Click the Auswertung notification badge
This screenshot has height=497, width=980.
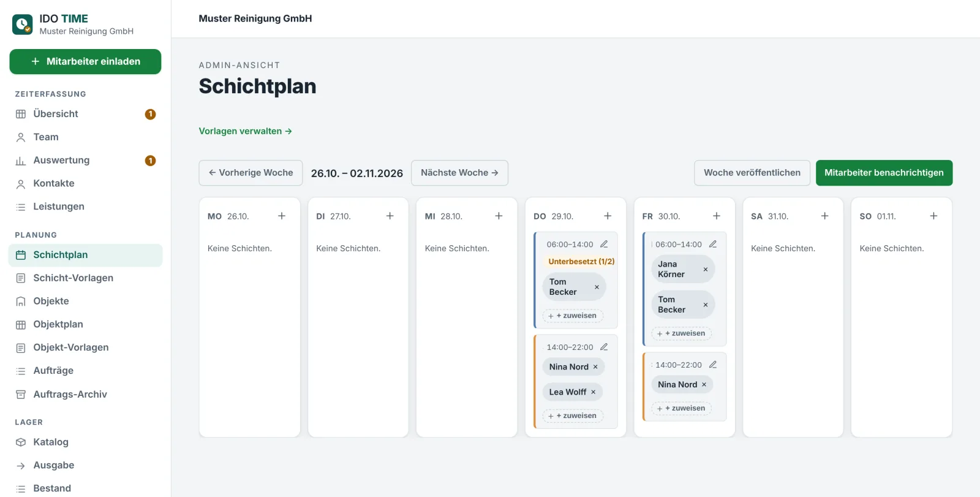tap(150, 161)
